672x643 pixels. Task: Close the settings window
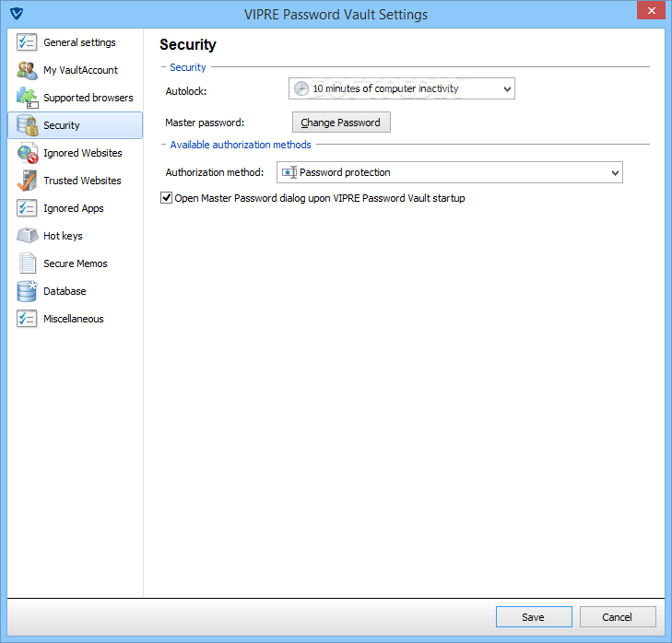pyautogui.click(x=651, y=10)
